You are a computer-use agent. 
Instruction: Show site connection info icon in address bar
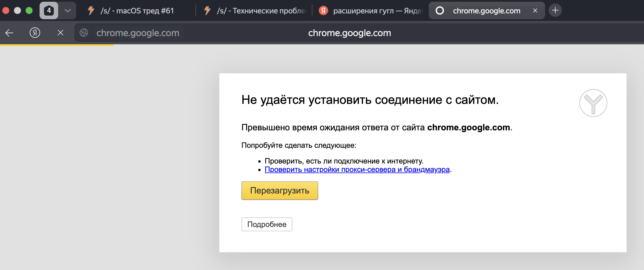tap(84, 33)
